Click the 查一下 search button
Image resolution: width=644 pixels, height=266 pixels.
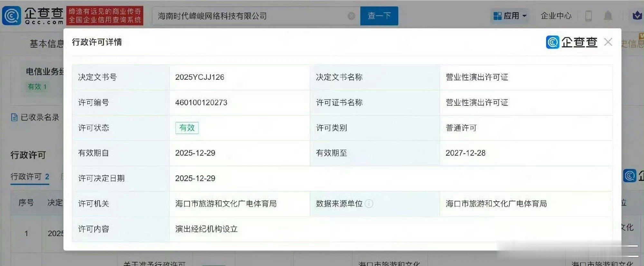tap(379, 16)
